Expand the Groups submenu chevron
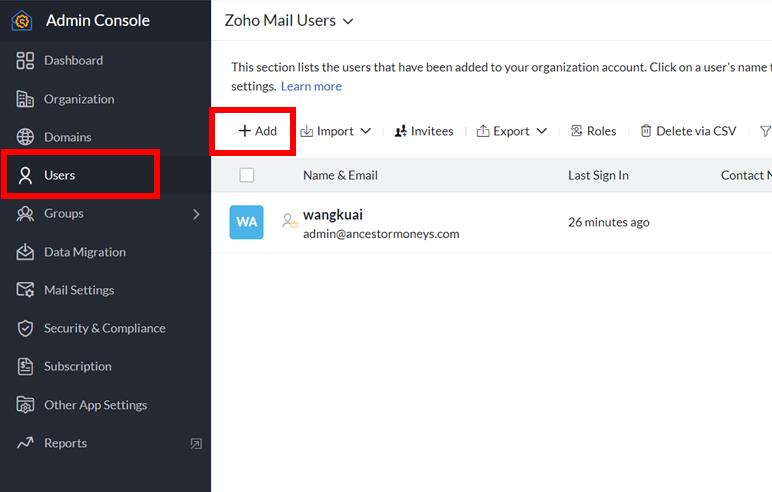The image size is (772, 492). pyautogui.click(x=196, y=214)
